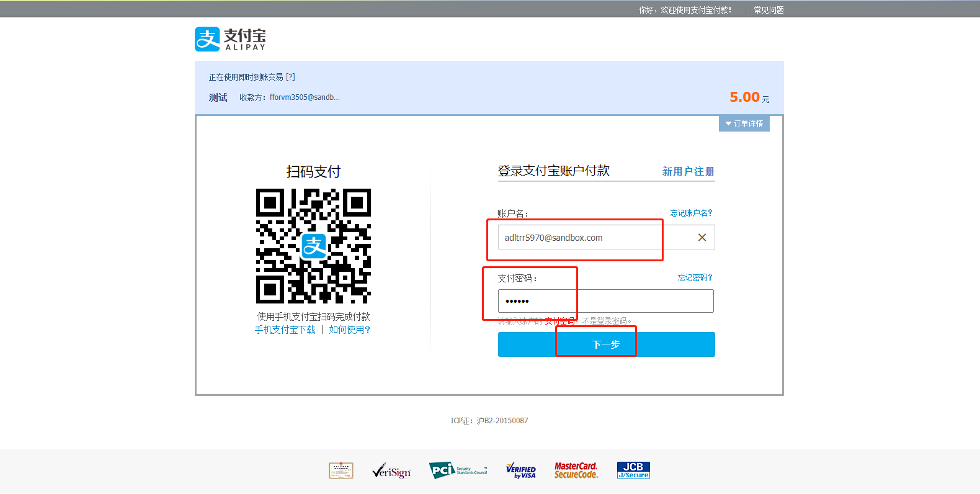The width and height of the screenshot is (980, 494).
Task: Focus the 账户名 input field
Action: [x=606, y=237]
